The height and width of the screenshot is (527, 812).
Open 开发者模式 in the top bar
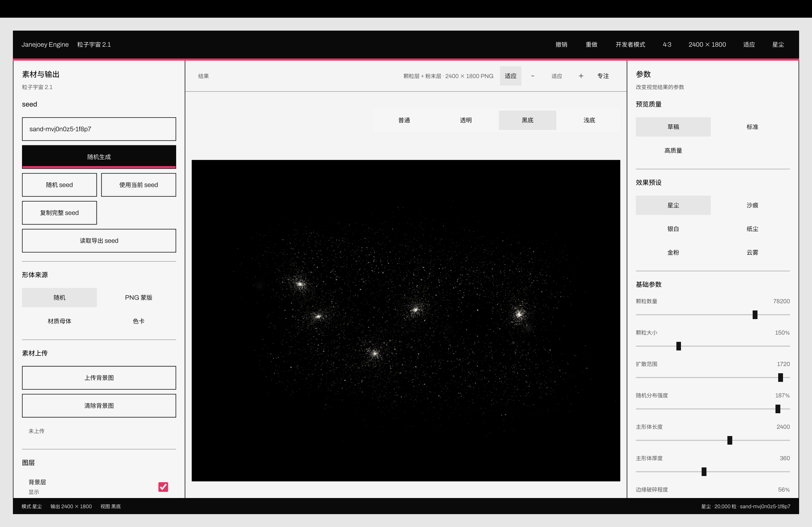pos(630,45)
